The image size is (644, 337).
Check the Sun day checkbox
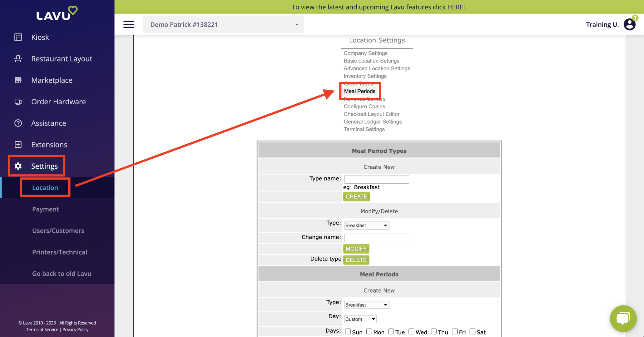point(348,331)
